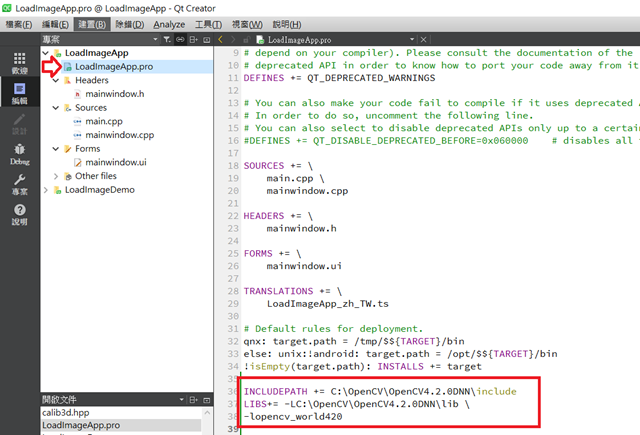Screen dimensions: 640x435
Task: Toggle synchronize with editor link icon
Action: (x=180, y=40)
